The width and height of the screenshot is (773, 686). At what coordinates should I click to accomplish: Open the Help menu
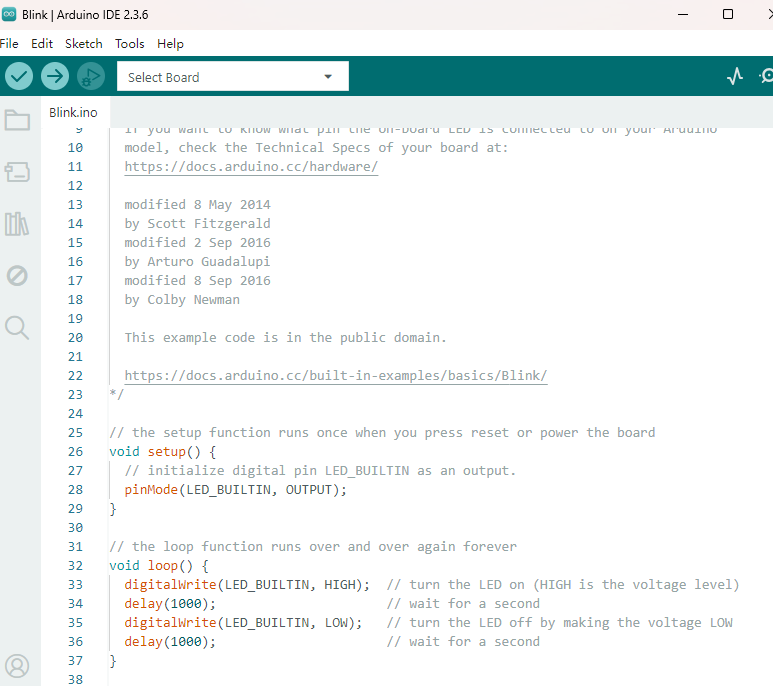tap(170, 44)
